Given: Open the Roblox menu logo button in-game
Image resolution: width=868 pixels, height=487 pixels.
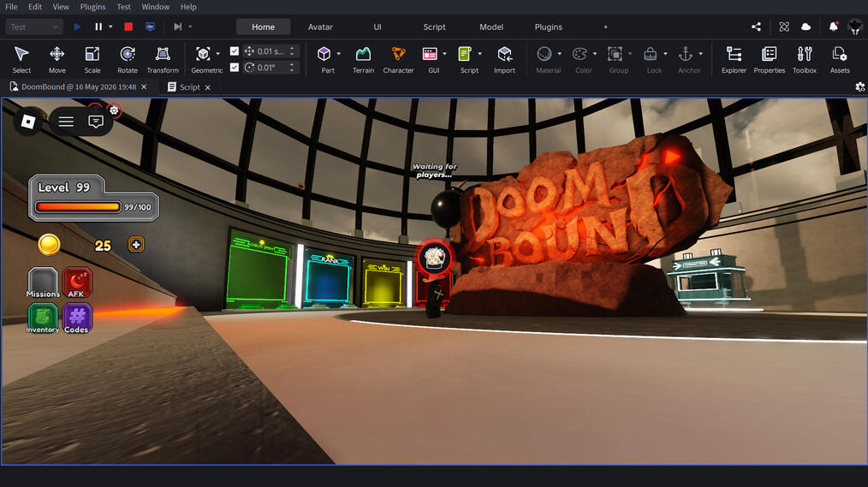Looking at the screenshot, I should pyautogui.click(x=27, y=122).
